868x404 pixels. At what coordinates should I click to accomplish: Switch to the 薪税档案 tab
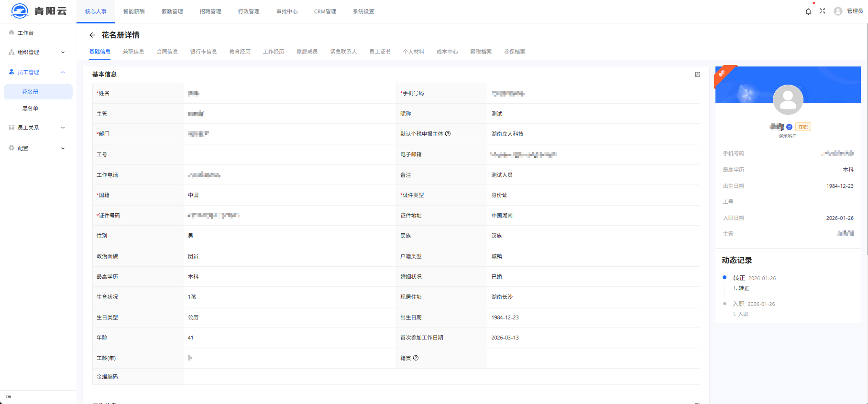click(481, 52)
